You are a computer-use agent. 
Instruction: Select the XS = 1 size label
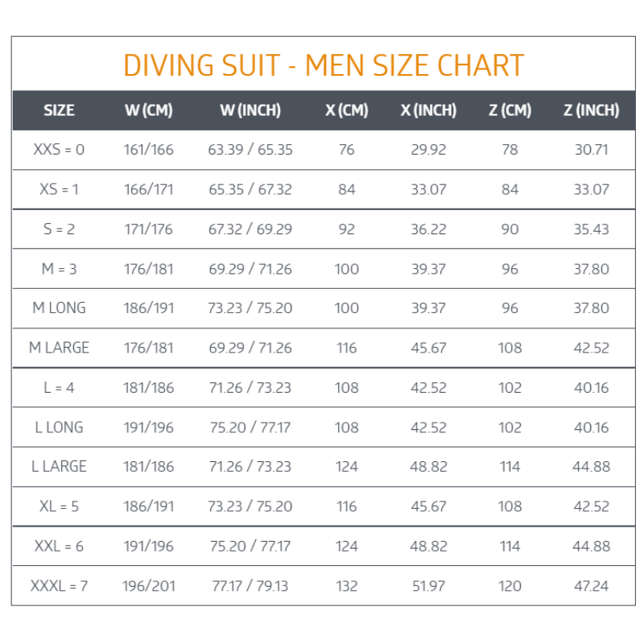[59, 189]
